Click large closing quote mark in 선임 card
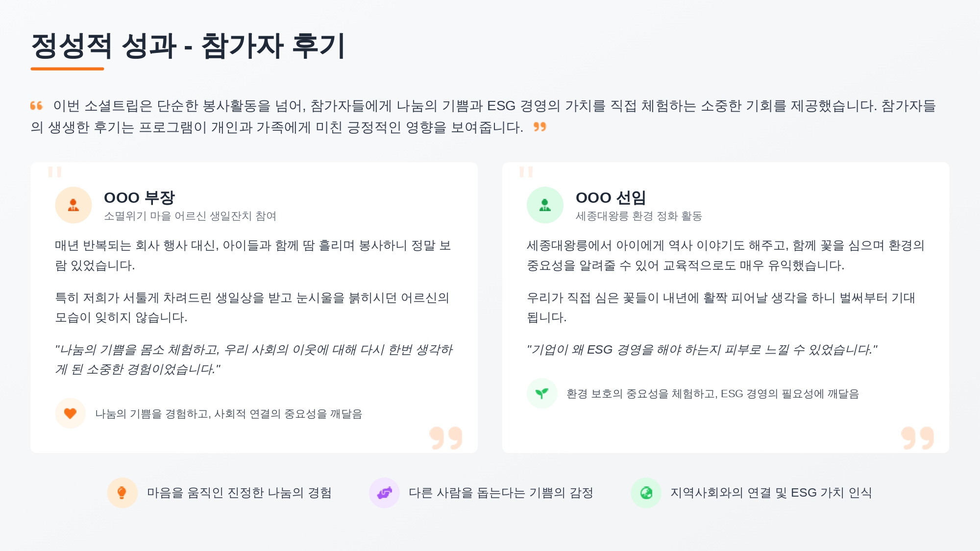 coord(917,438)
